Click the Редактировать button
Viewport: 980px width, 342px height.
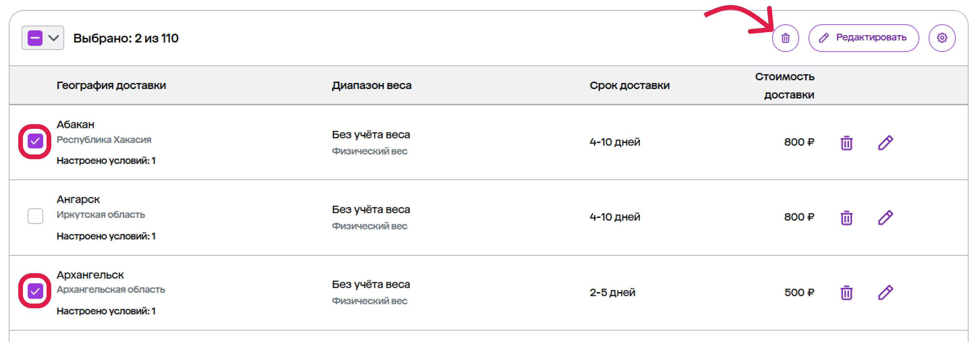tap(863, 38)
